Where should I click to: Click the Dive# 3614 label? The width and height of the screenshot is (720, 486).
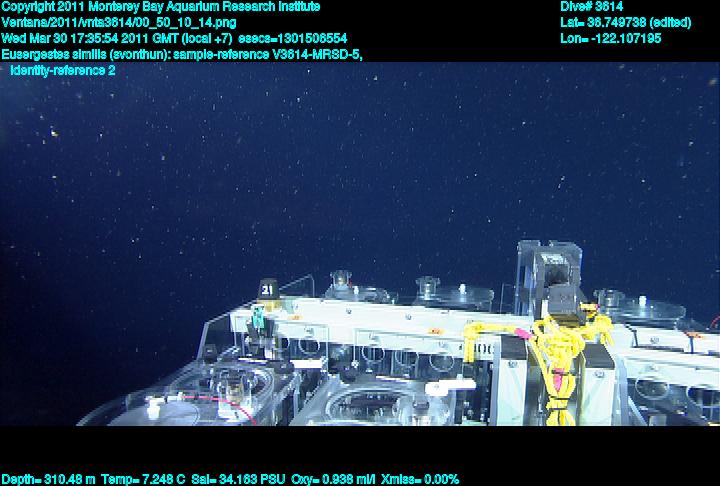click(591, 7)
